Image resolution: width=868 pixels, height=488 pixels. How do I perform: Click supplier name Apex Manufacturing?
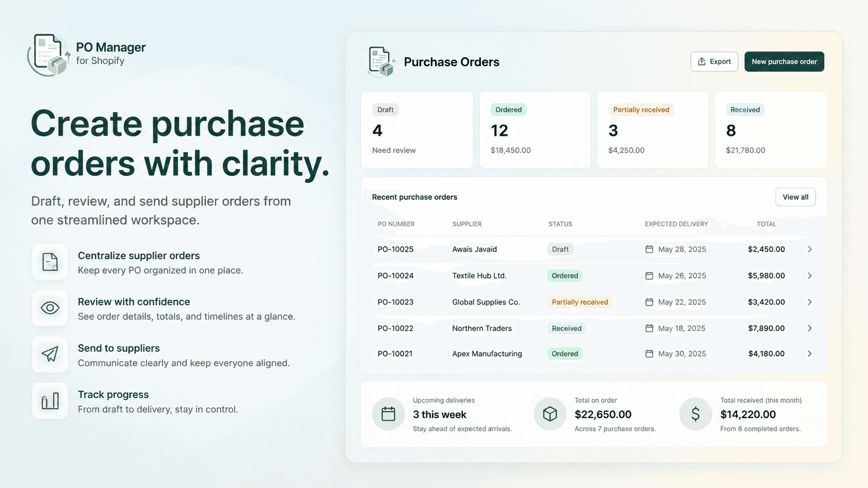coord(487,354)
